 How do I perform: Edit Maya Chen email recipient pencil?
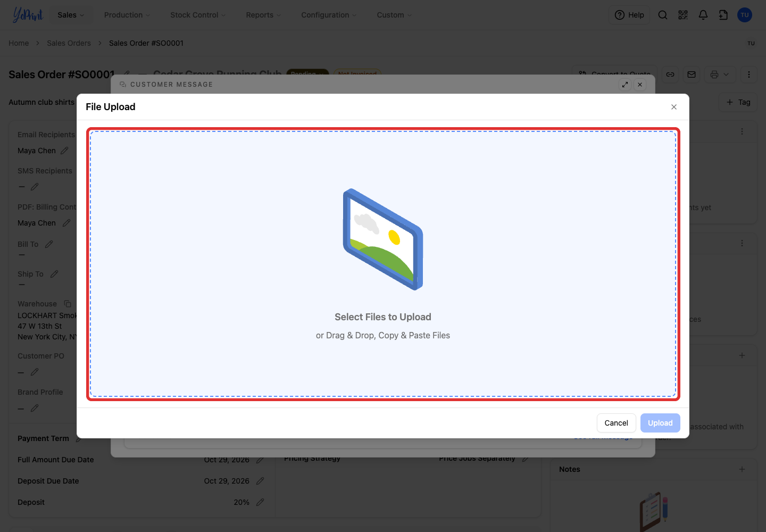click(x=64, y=151)
